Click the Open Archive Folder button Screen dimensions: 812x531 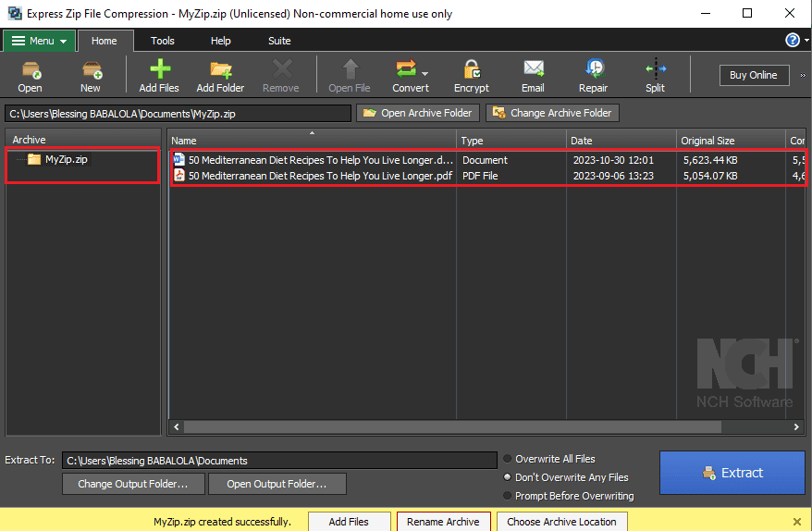[x=417, y=113]
